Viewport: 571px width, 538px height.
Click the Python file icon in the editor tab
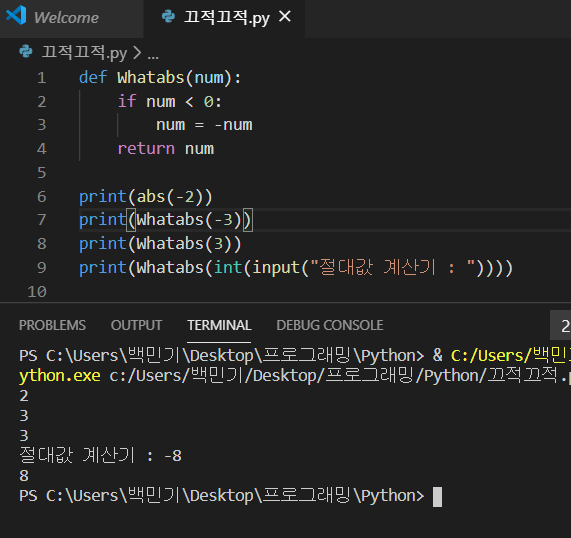tap(168, 16)
